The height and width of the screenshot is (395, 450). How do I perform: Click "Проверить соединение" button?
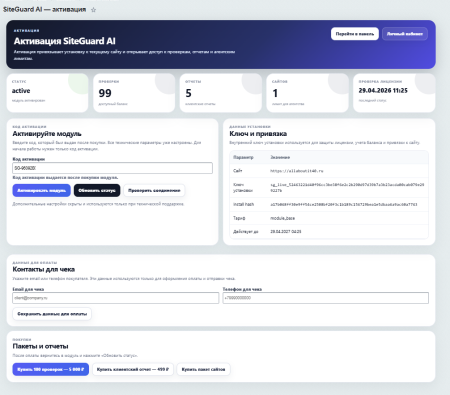(154, 190)
